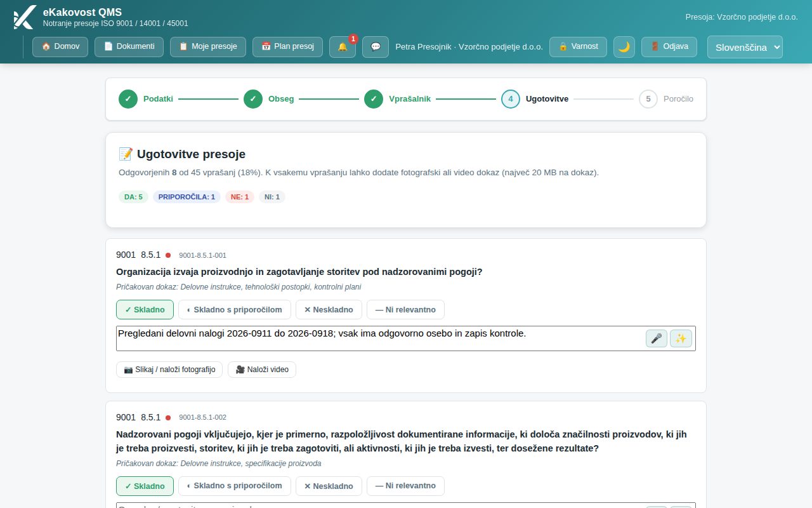Click AI sparkle icon for question 9001-8.5.1-001
Viewport: 812px width, 508px height.
[x=681, y=338]
